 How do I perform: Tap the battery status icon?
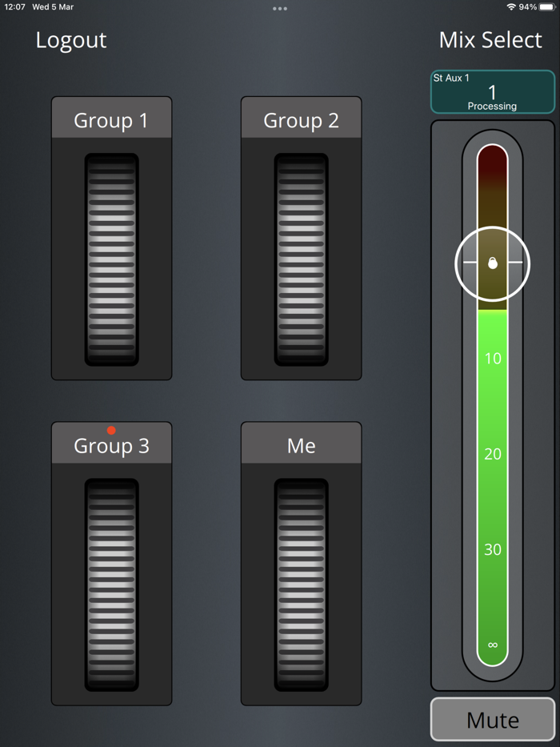[x=548, y=7]
